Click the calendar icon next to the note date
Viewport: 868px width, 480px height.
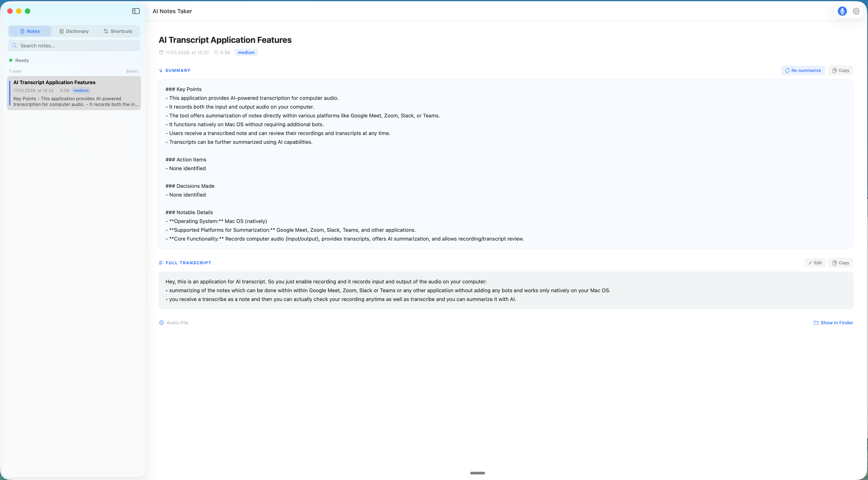pos(161,53)
